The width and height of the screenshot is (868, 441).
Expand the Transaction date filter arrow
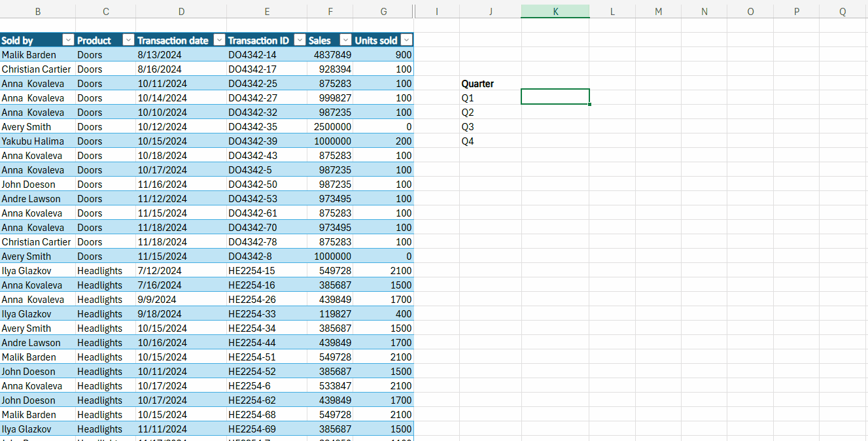pos(219,41)
